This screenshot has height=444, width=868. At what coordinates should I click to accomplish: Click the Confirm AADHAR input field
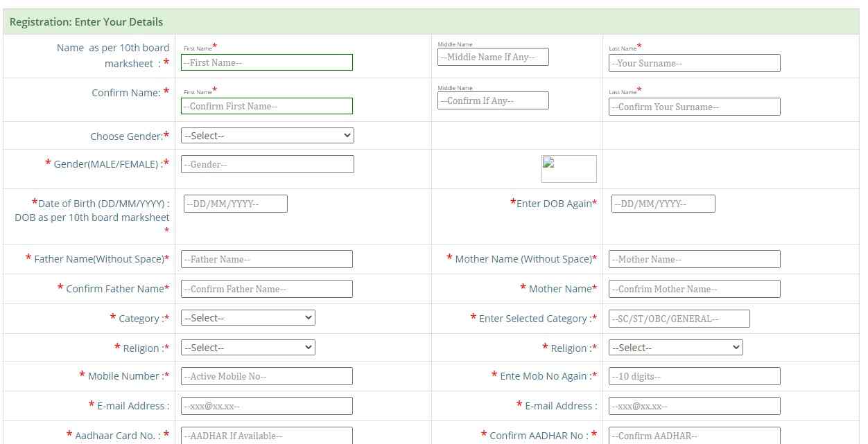pos(694,436)
